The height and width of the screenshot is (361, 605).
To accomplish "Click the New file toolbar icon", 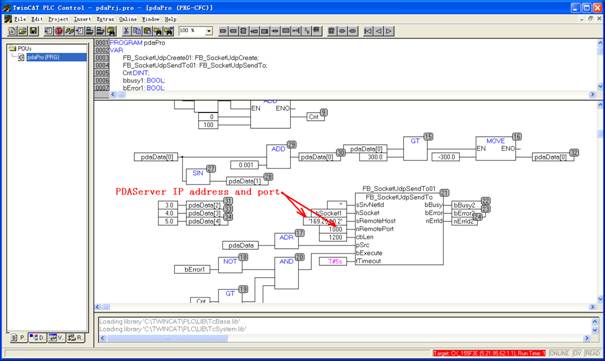I will point(13,31).
